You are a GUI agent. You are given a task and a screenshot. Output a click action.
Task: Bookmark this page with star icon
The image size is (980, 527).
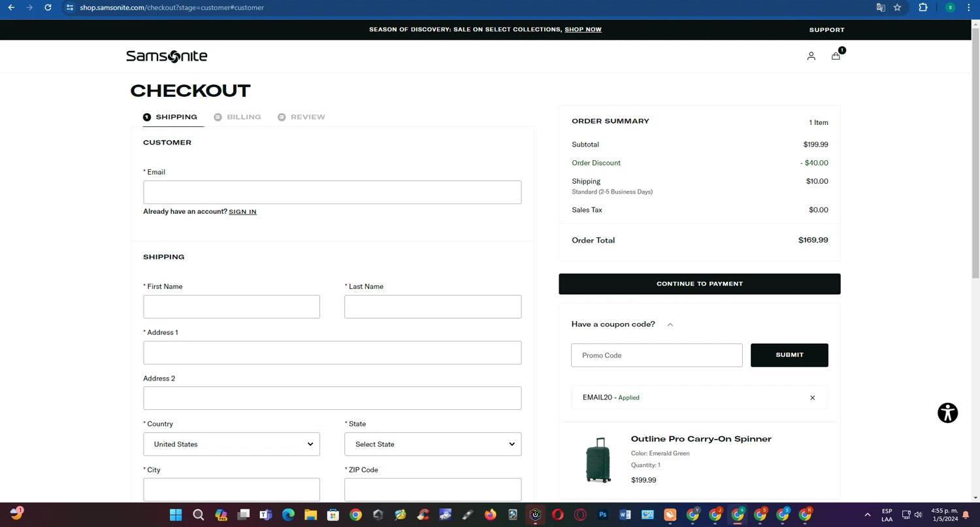897,7
